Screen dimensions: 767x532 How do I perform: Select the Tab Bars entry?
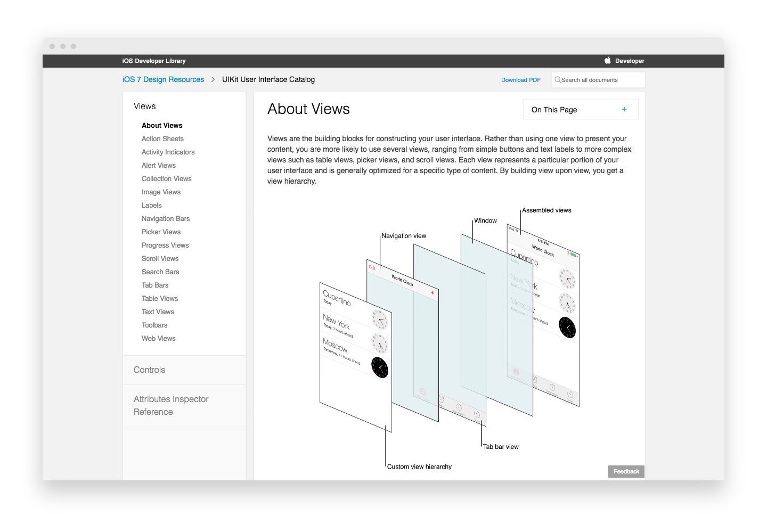tap(154, 285)
